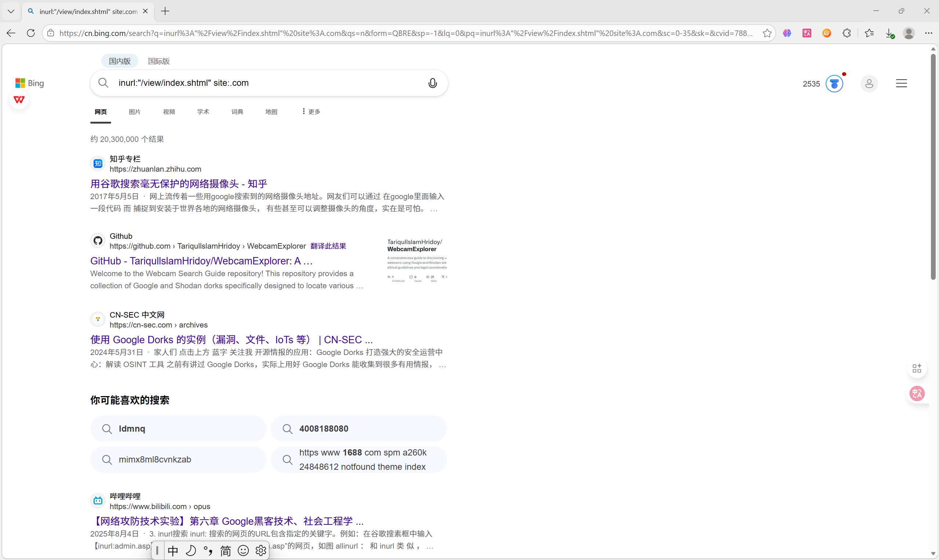Click the microphone icon in the search box
Viewport: 939px width, 560px height.
point(433,83)
